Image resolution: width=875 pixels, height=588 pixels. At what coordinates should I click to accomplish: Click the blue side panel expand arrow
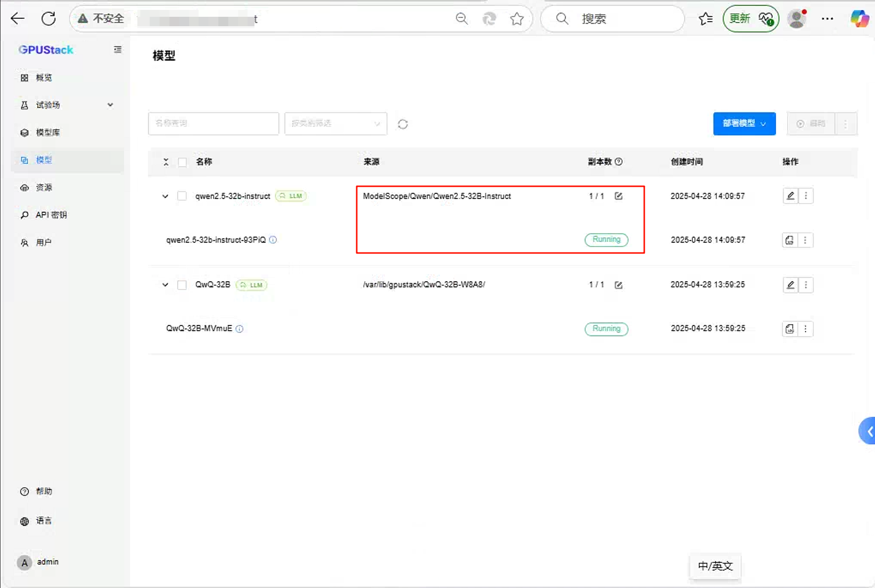pos(868,431)
